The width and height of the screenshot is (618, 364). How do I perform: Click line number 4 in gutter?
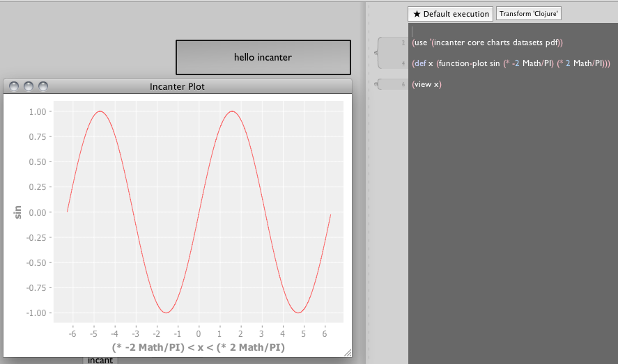point(403,63)
